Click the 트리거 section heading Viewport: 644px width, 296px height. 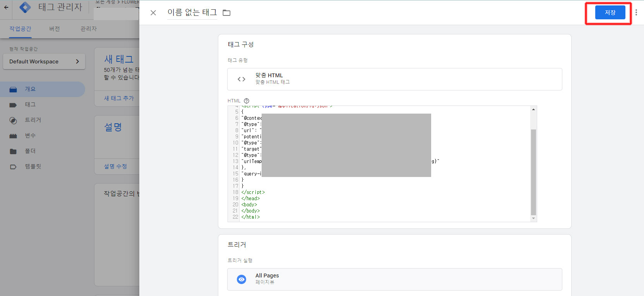237,245
